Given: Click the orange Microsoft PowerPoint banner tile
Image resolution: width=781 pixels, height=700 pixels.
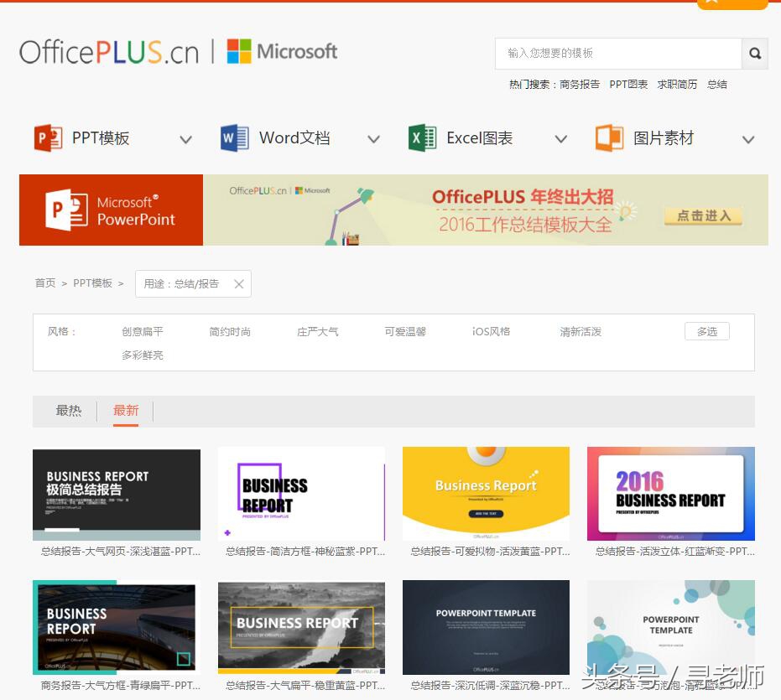Looking at the screenshot, I should point(111,210).
